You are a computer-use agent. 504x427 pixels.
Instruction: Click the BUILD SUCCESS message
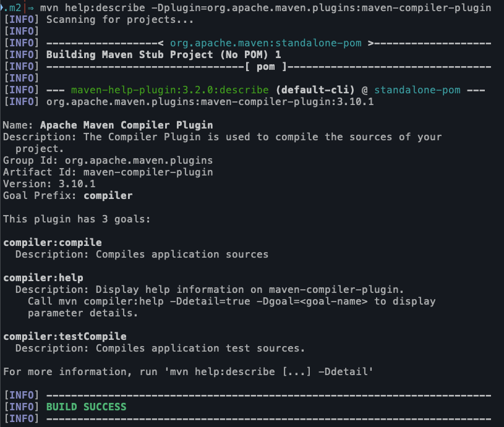tap(87, 407)
